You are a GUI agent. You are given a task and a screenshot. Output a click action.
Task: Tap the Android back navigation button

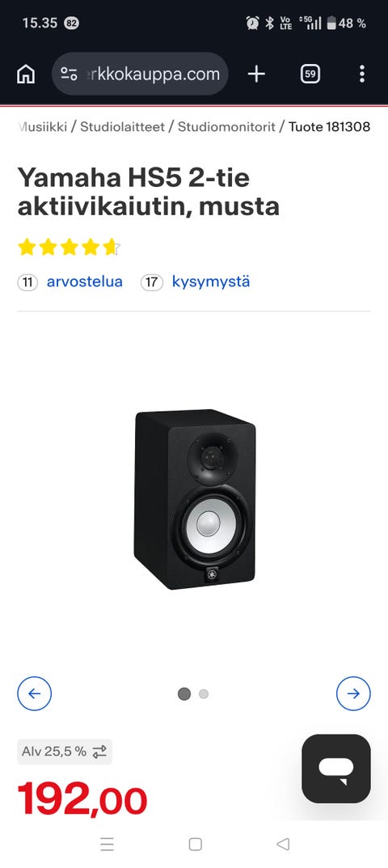click(x=283, y=844)
